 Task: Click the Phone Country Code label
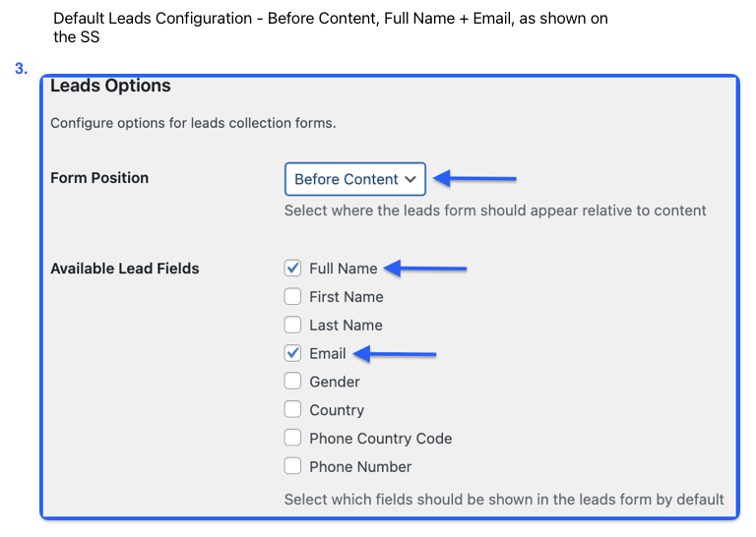[381, 439]
